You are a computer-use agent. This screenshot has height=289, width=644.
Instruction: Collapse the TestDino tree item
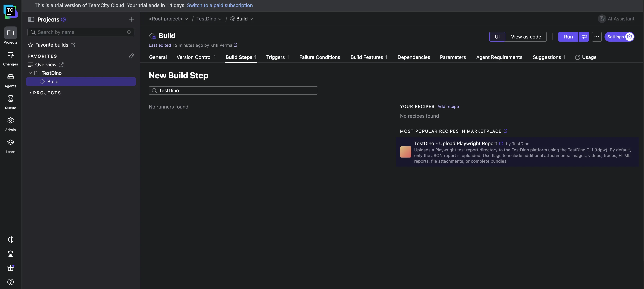pyautogui.click(x=30, y=73)
